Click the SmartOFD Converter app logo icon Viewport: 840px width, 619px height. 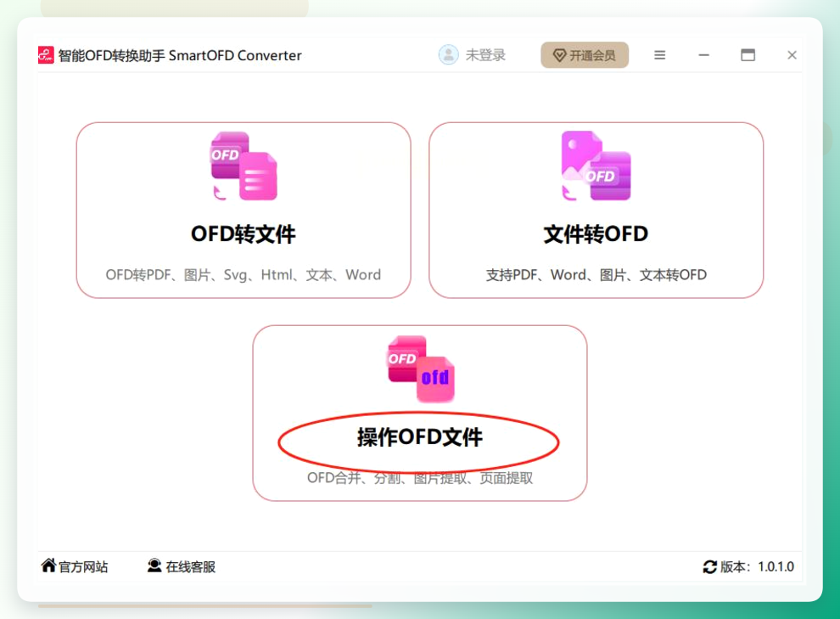[x=46, y=54]
